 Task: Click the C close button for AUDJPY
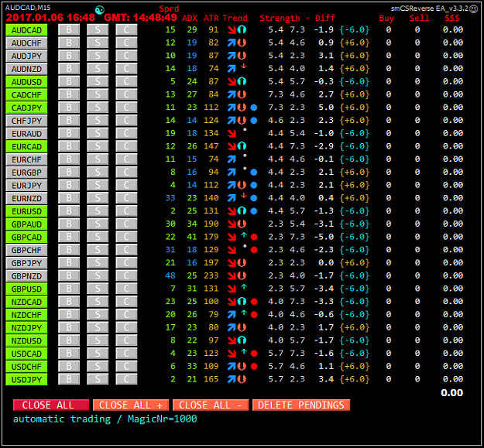[126, 56]
